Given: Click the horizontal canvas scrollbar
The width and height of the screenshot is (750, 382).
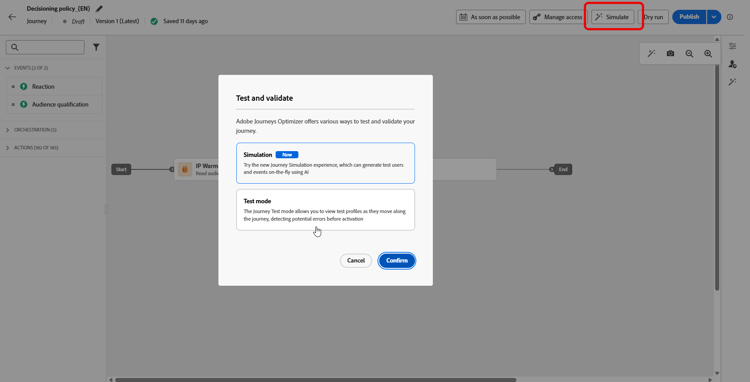Looking at the screenshot, I should tap(316, 380).
